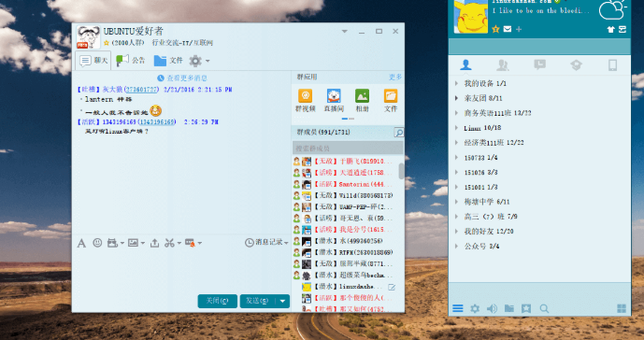
Task: Expand the 公众号 3/4 group
Action: [456, 246]
